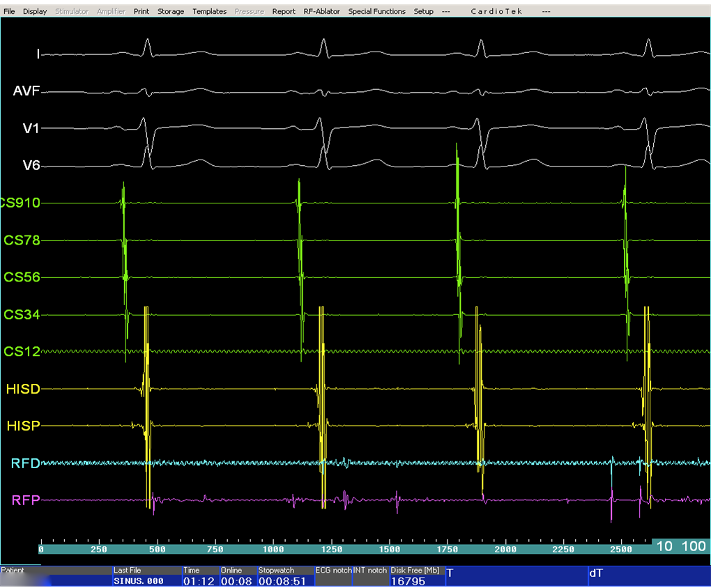Open the Setup menu
The image size is (711, 588).
pos(424,11)
